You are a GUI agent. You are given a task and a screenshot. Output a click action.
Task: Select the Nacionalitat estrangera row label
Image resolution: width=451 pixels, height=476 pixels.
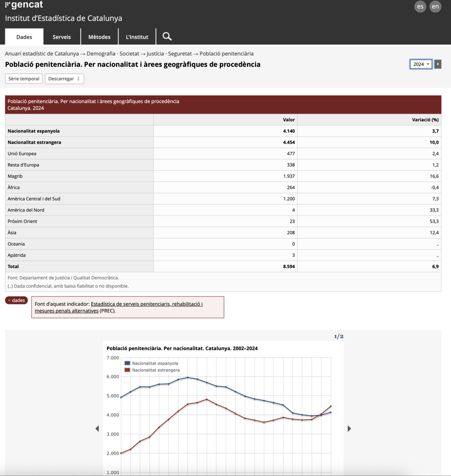pyautogui.click(x=35, y=142)
